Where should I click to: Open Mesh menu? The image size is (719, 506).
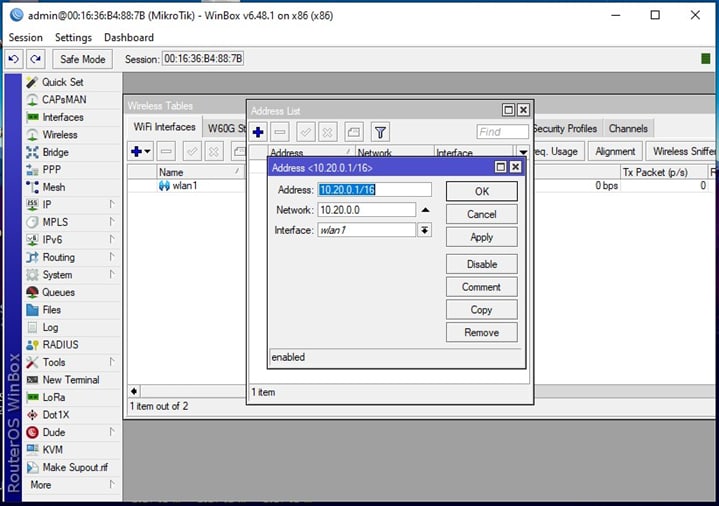tap(54, 187)
